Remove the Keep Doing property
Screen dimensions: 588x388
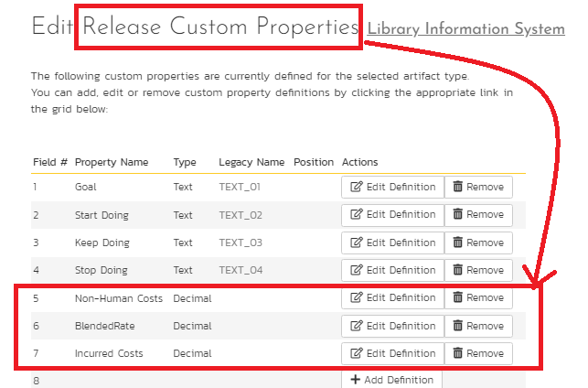click(x=478, y=242)
